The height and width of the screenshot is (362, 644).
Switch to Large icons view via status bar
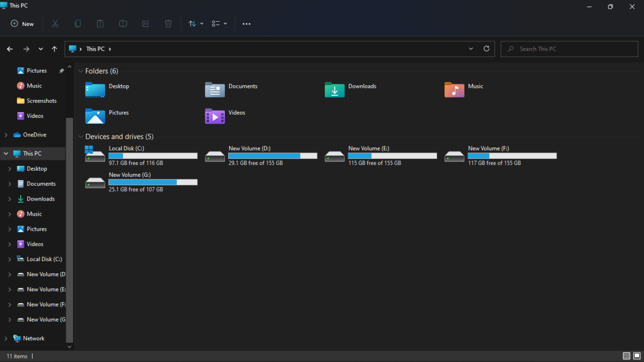(637, 356)
